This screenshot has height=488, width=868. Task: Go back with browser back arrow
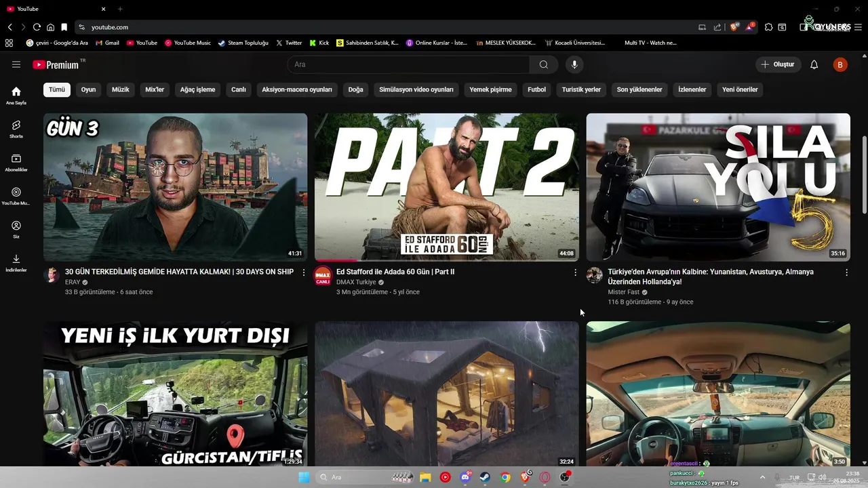[x=10, y=27]
